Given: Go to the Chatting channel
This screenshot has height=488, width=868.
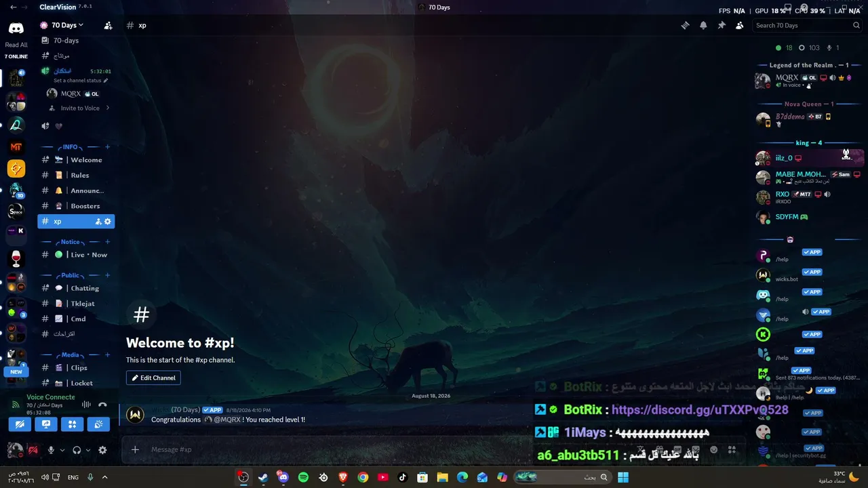Looking at the screenshot, I should (x=76, y=289).
